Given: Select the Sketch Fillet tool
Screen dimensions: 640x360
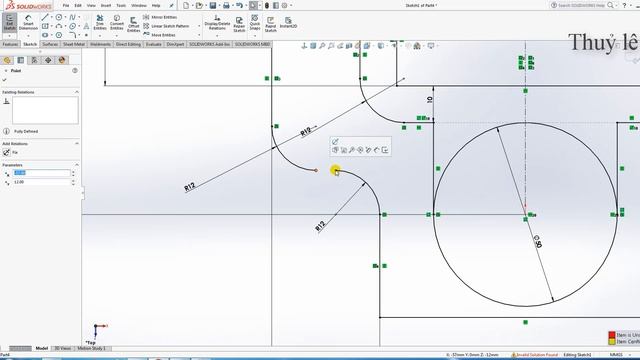Looking at the screenshot, I should click(72, 35).
